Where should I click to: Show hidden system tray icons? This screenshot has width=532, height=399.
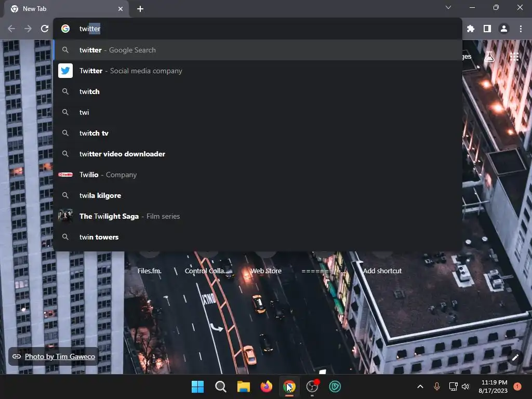(x=420, y=387)
